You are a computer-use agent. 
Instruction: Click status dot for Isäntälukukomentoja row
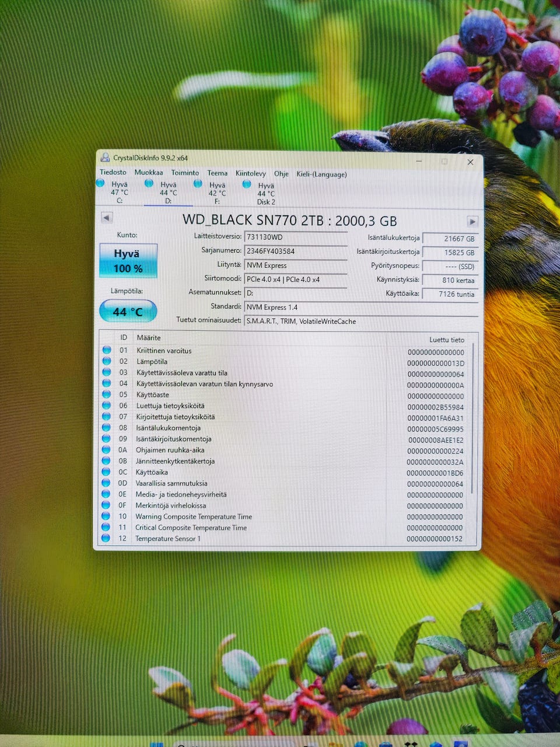[x=106, y=428]
